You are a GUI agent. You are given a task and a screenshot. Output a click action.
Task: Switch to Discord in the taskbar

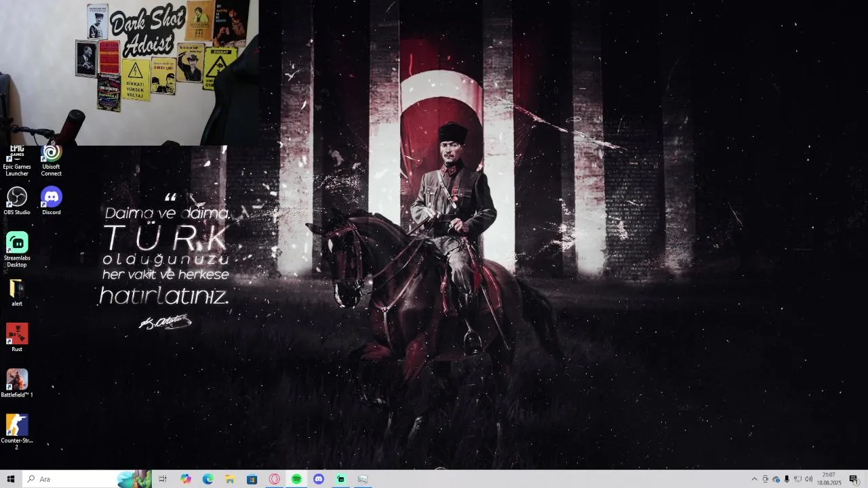(x=319, y=479)
